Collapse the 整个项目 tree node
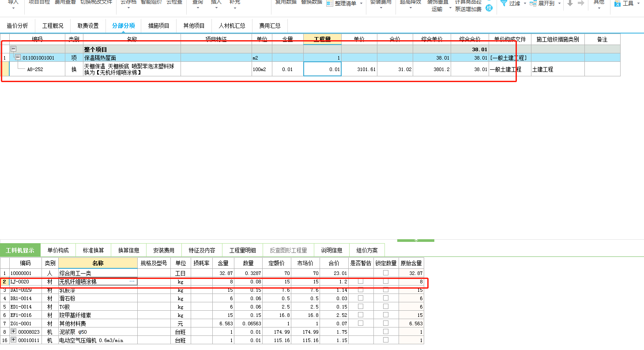The width and height of the screenshot is (644, 350). pos(14,49)
